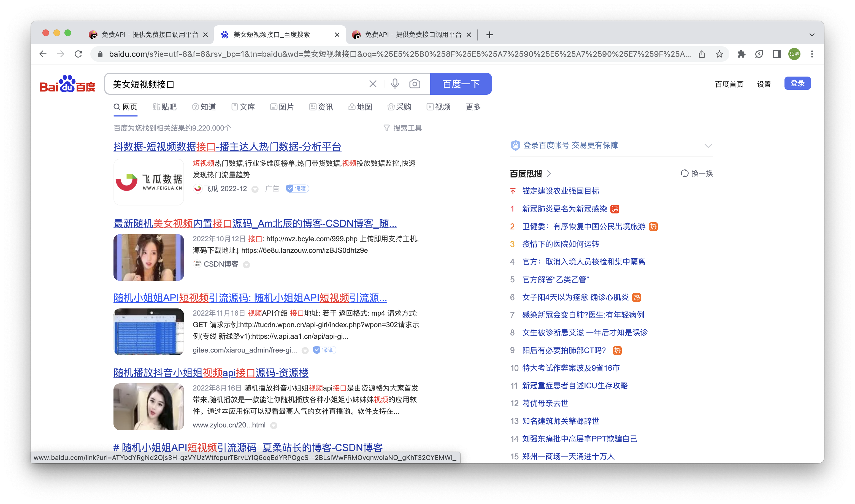Click 保障 badge on gitee result
The height and width of the screenshot is (504, 855).
point(324,350)
